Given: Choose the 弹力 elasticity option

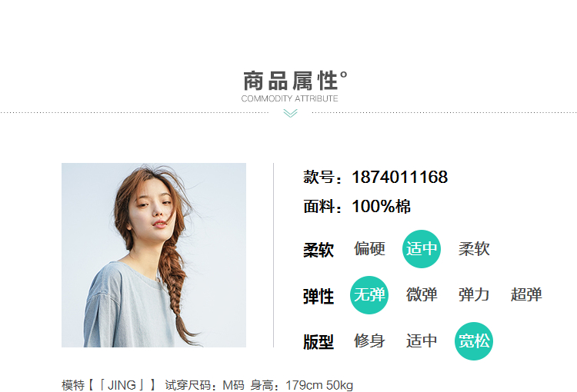Looking at the screenshot, I should [474, 295].
